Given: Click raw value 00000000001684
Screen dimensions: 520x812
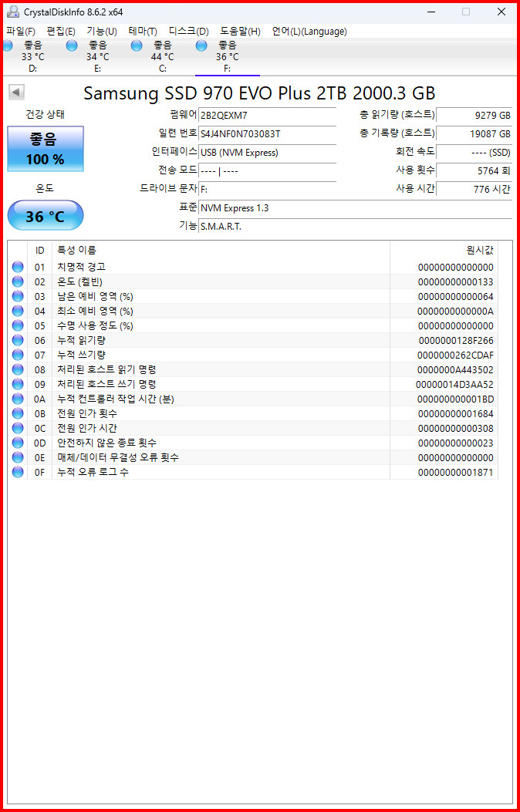Looking at the screenshot, I should point(455,414).
